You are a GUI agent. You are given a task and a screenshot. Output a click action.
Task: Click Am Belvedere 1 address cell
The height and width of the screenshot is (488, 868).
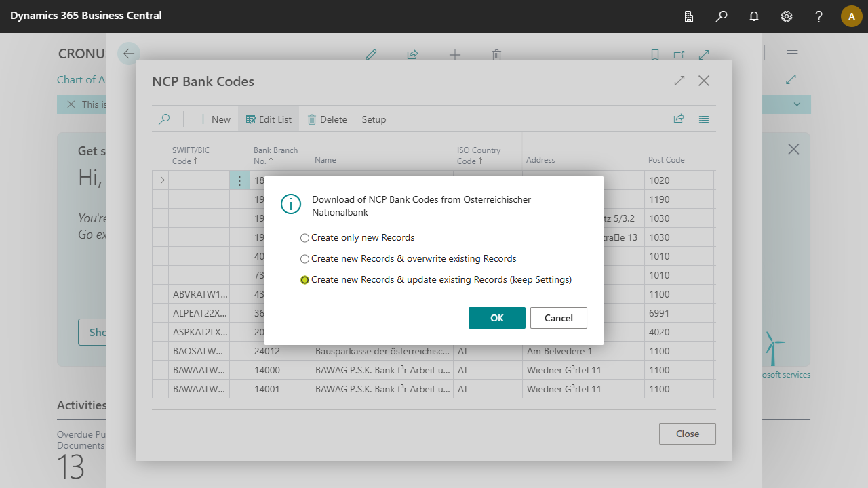[x=583, y=351]
